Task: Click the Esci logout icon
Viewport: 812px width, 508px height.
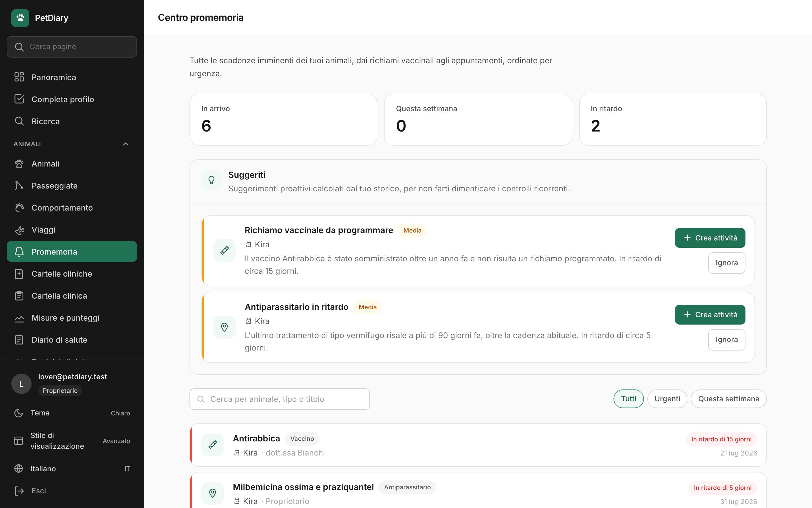Action: [19, 491]
